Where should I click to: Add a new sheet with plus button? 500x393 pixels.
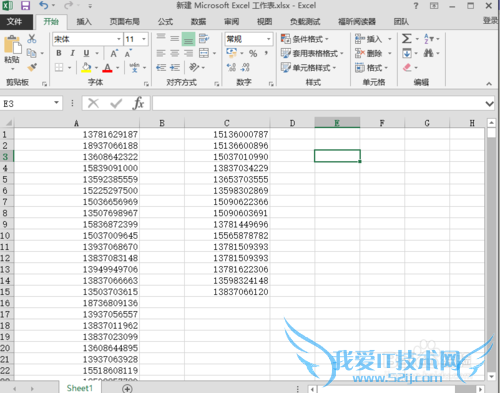[127, 388]
